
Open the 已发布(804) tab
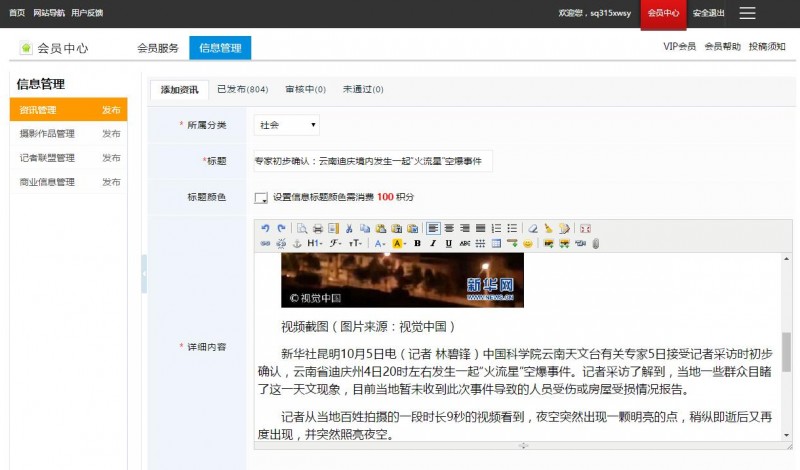[243, 89]
